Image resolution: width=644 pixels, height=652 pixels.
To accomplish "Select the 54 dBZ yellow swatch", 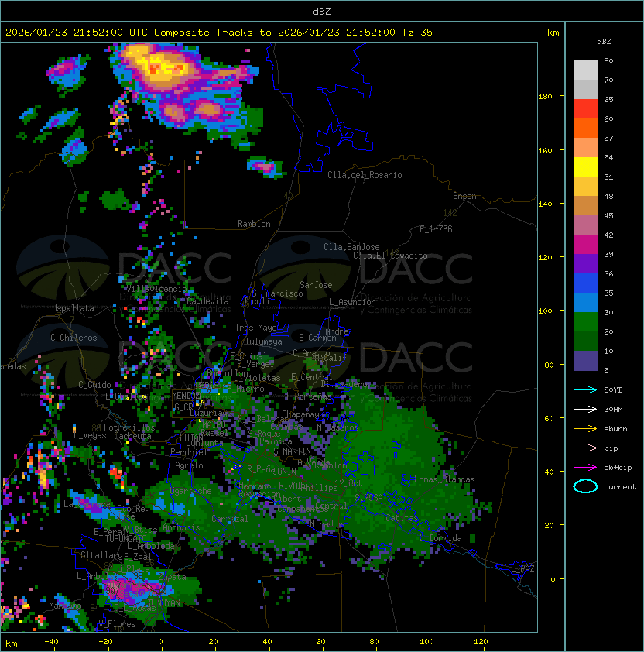I will click(585, 166).
